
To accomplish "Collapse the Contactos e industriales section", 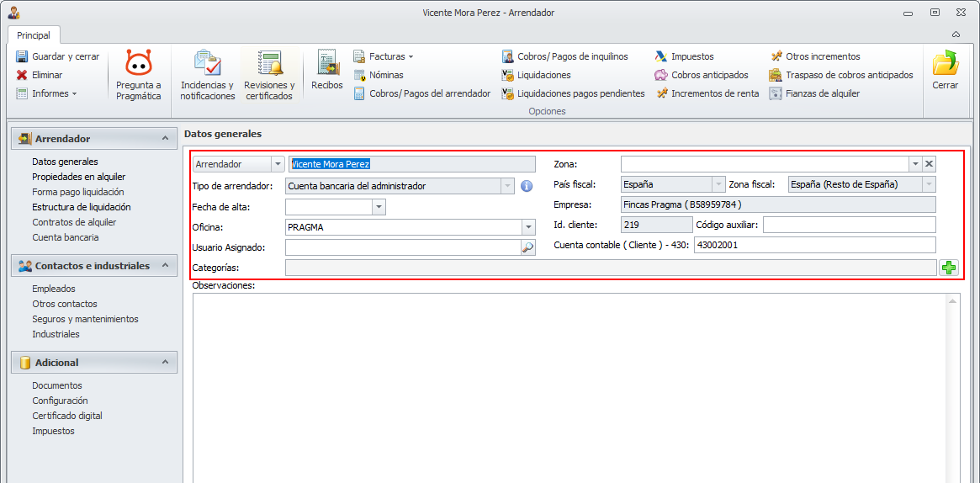I will click(x=165, y=266).
